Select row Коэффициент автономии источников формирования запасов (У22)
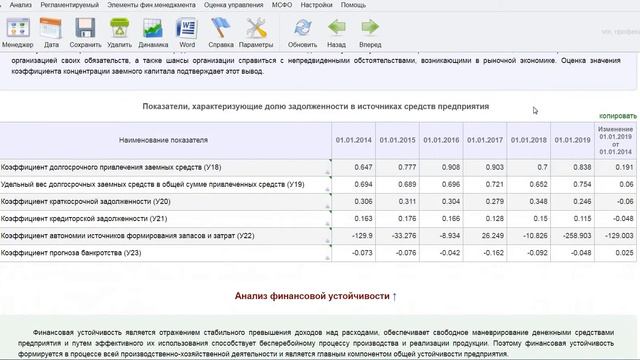The height and width of the screenshot is (360, 640). point(318,236)
